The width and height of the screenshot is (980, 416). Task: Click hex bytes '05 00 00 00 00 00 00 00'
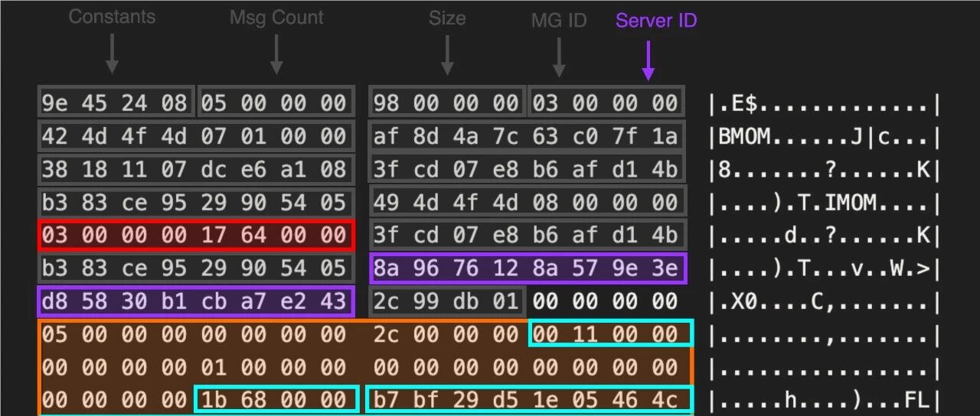[x=194, y=334]
